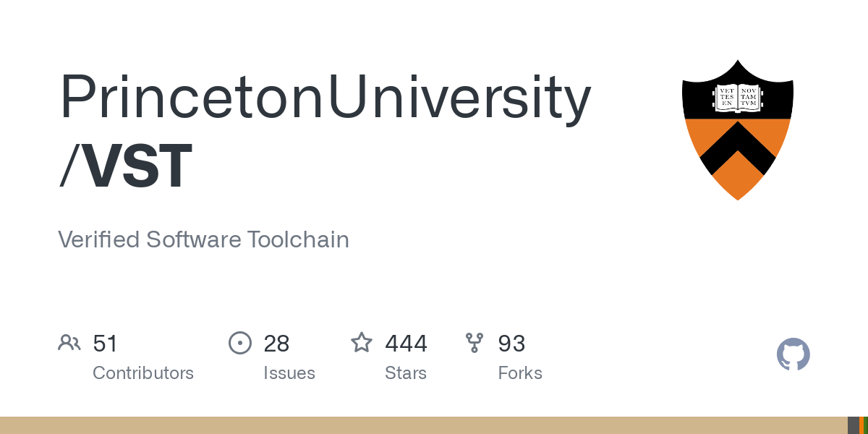Click the Issues label
The image size is (868, 434).
click(x=289, y=373)
